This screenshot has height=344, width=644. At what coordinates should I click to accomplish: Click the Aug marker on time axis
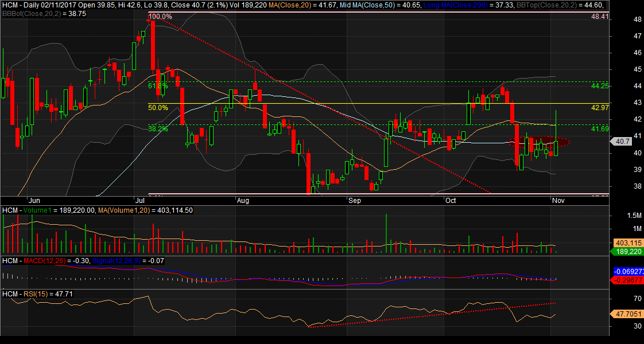[x=243, y=201]
